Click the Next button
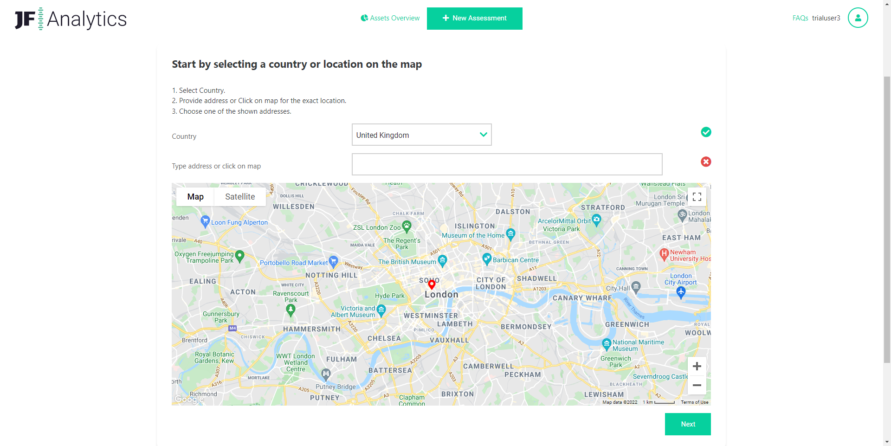This screenshot has height=446, width=891. (688, 424)
